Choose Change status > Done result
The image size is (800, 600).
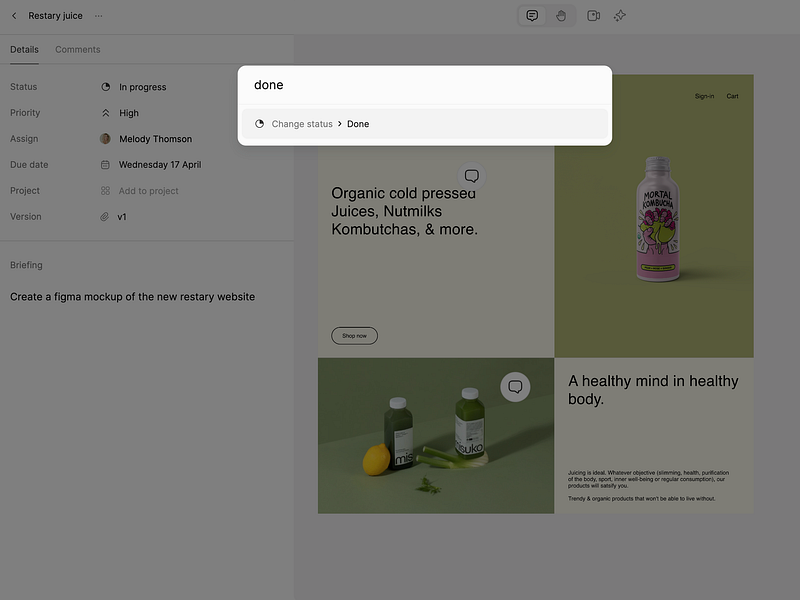coord(424,124)
